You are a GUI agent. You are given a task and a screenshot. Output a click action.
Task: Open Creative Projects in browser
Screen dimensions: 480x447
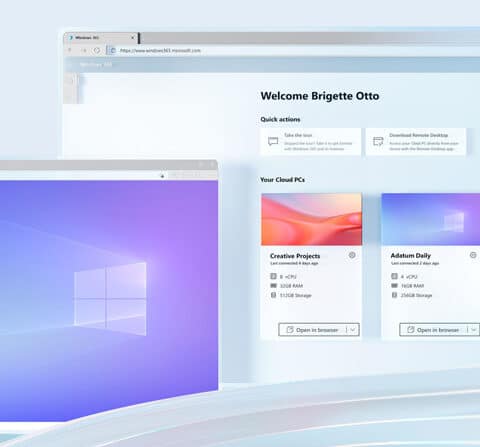[x=313, y=330]
